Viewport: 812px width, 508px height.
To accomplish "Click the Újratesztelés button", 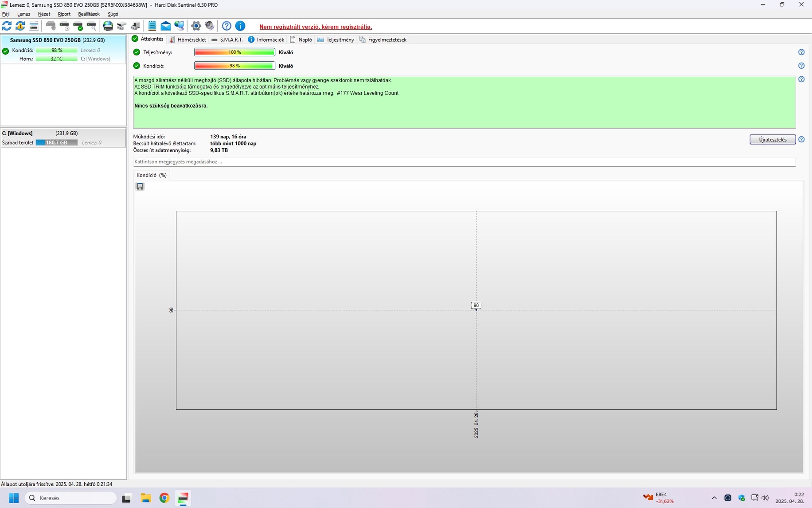I will point(773,139).
